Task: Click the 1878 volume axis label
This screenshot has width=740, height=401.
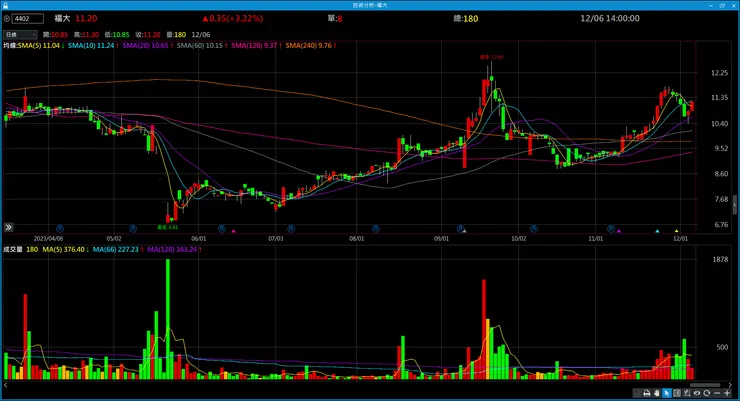Action: [x=720, y=259]
